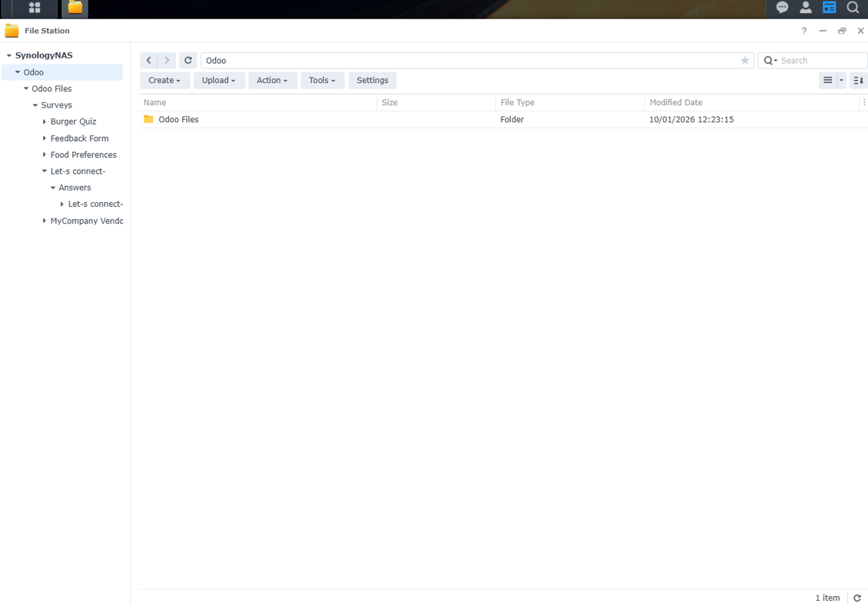This screenshot has width=868, height=604.
Task: Expand the MyCompany Vendor tree arrow
Action: [45, 221]
